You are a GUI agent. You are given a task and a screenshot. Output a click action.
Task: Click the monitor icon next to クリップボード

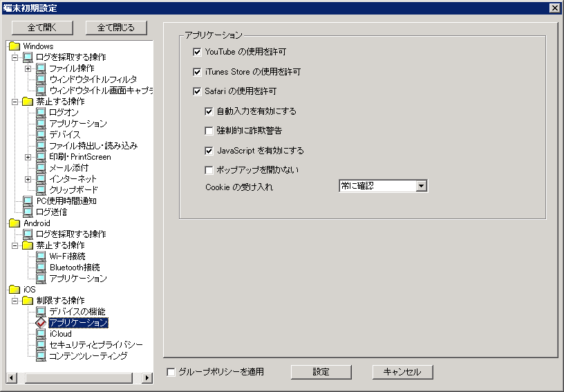pyautogui.click(x=41, y=190)
